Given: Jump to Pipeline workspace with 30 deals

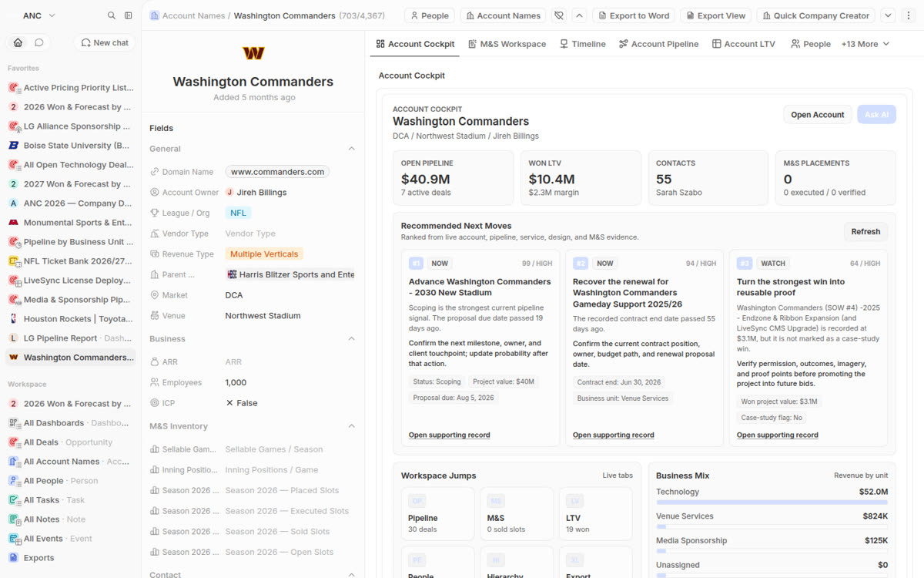Looking at the screenshot, I should point(437,513).
